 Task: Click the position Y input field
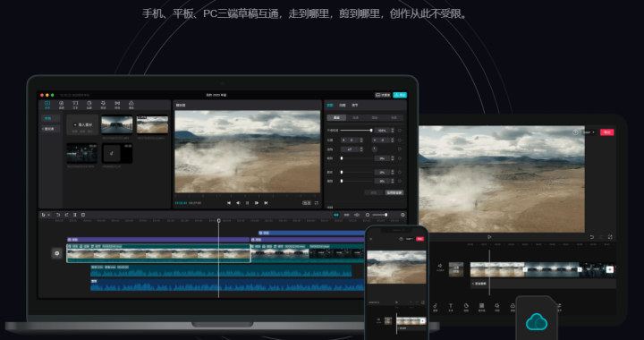pos(381,140)
